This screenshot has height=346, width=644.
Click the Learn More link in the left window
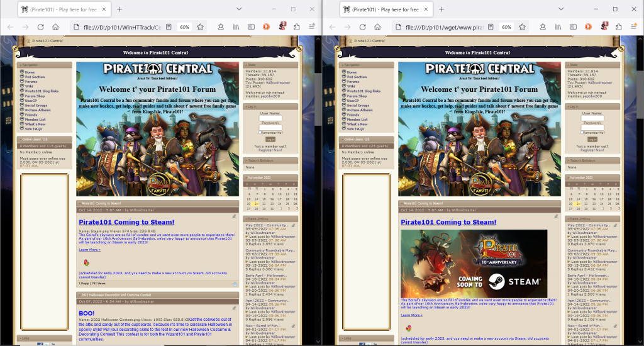coord(89,249)
